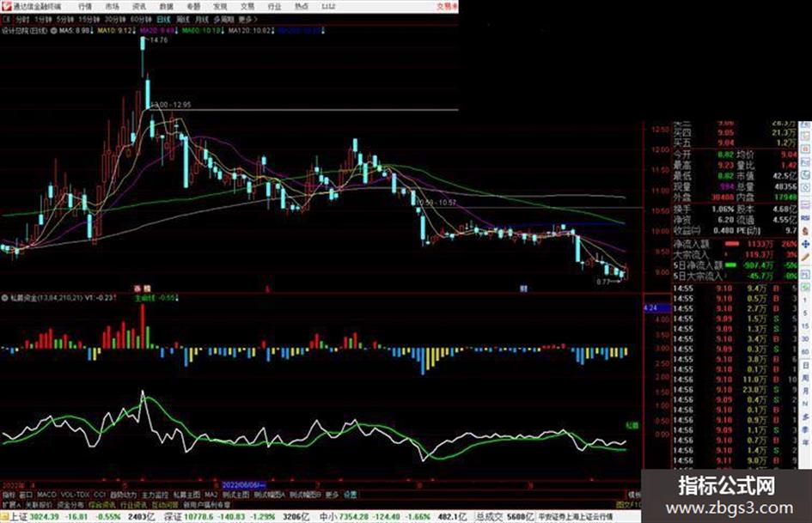Select 周 period in right sidebar

click(x=806, y=379)
